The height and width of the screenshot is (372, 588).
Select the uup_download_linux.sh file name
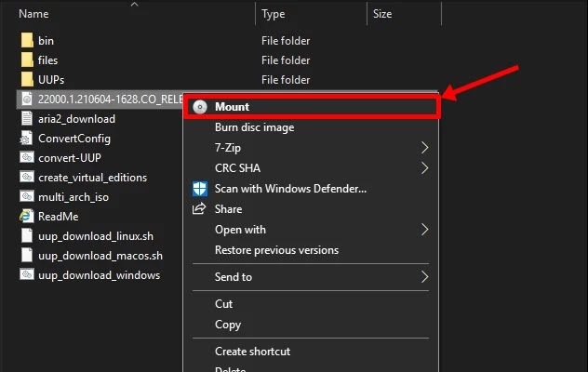pyautogui.click(x=96, y=236)
